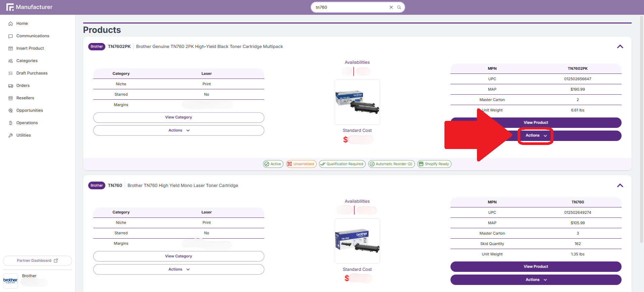Open category Actions dropdown for TN7602PK
The width and height of the screenshot is (644, 292).
(179, 131)
